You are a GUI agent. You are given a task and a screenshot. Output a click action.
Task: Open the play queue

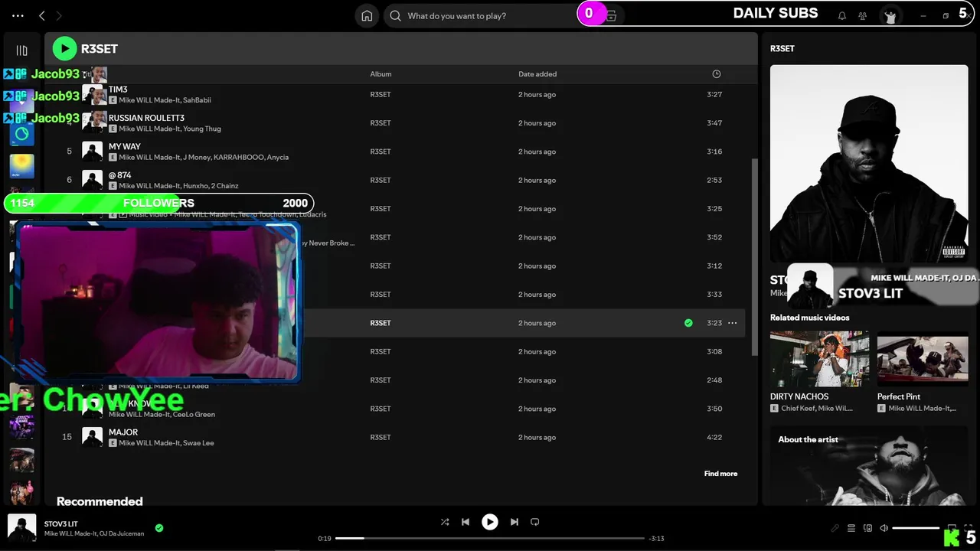(x=851, y=528)
